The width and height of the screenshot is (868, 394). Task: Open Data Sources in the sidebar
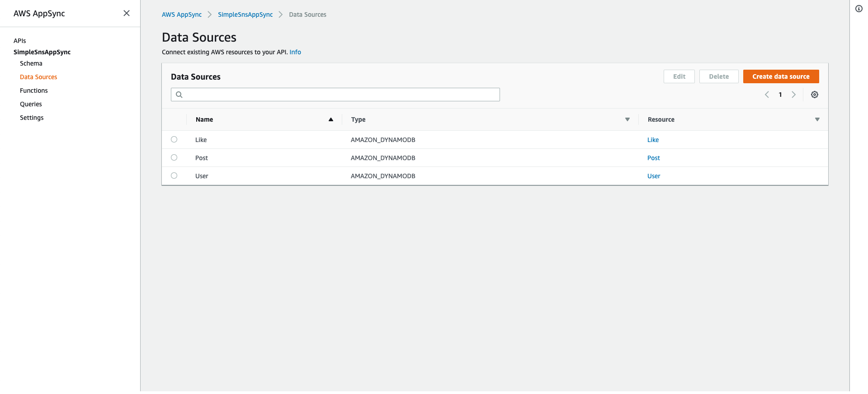(38, 77)
